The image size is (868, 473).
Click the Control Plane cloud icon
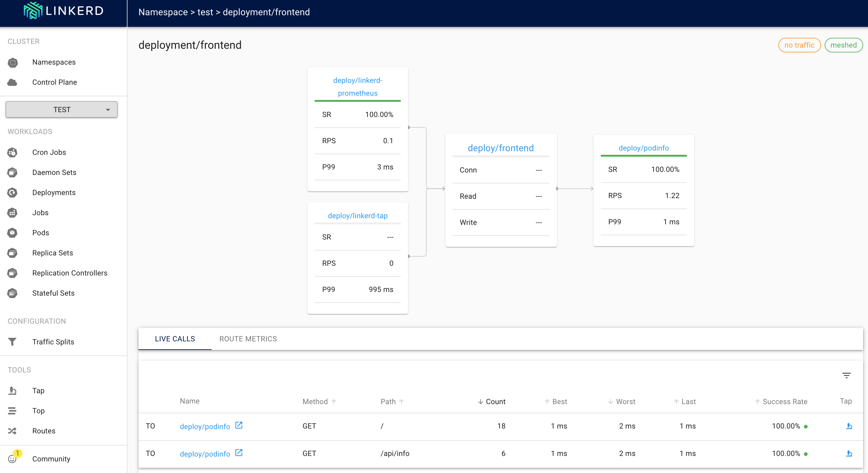point(12,82)
